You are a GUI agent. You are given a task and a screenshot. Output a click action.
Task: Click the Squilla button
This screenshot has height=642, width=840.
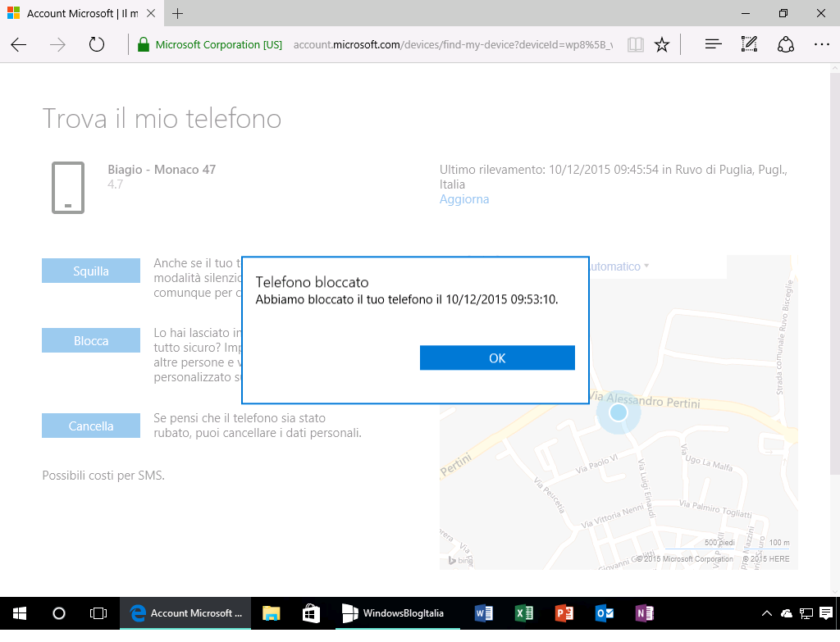[x=91, y=271]
